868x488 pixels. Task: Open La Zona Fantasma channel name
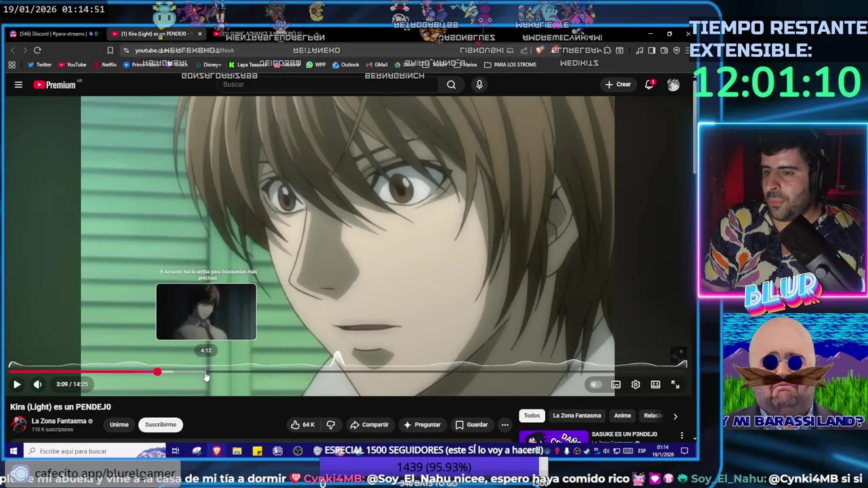pos(59,421)
